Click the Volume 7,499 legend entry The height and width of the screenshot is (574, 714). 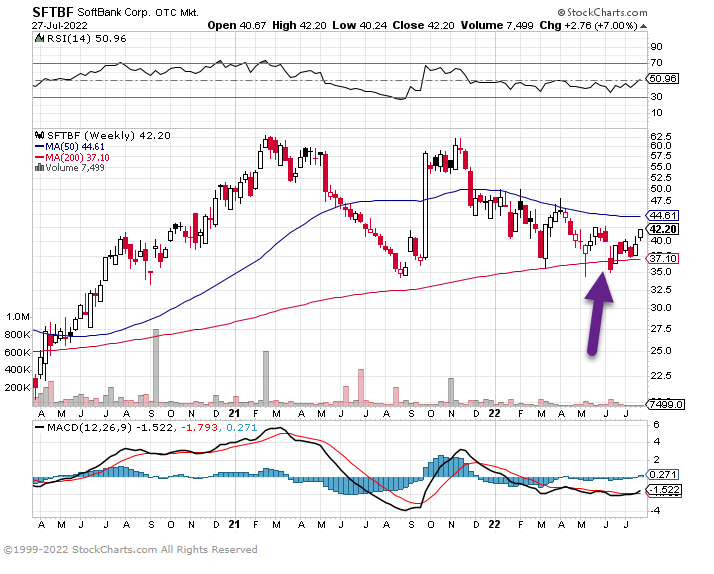(75, 168)
